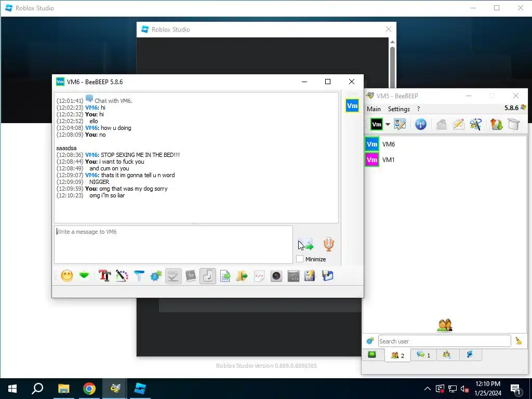
Task: Click the network tools icon in VM5 toolbar
Action: click(x=475, y=124)
